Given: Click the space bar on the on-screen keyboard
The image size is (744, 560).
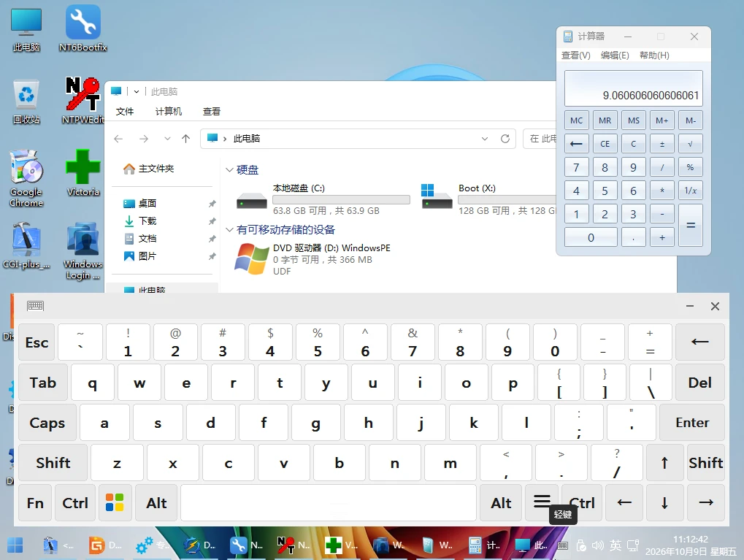Looking at the screenshot, I should point(329,502).
